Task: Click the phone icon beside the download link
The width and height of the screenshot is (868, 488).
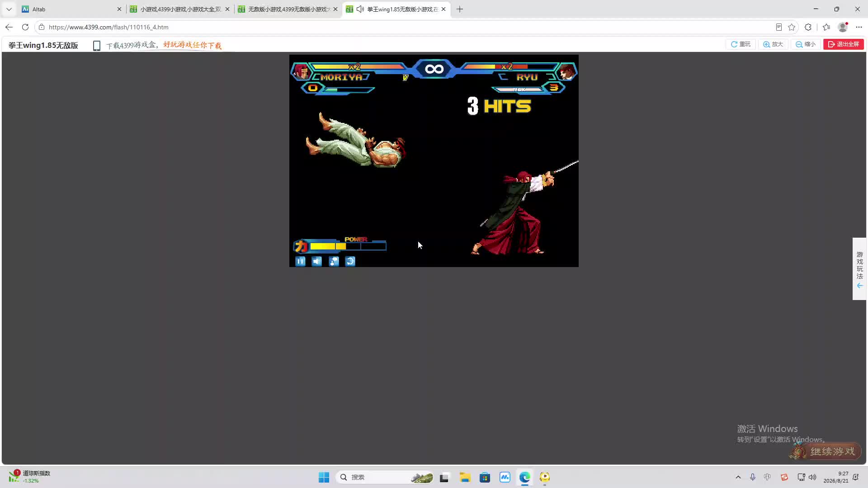Action: point(96,46)
